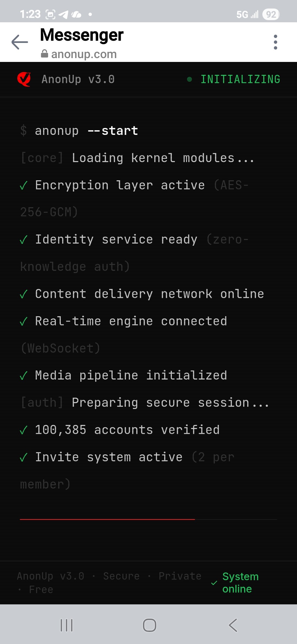Tap the Messenger page title
Screen dimensions: 297x644
tap(82, 35)
